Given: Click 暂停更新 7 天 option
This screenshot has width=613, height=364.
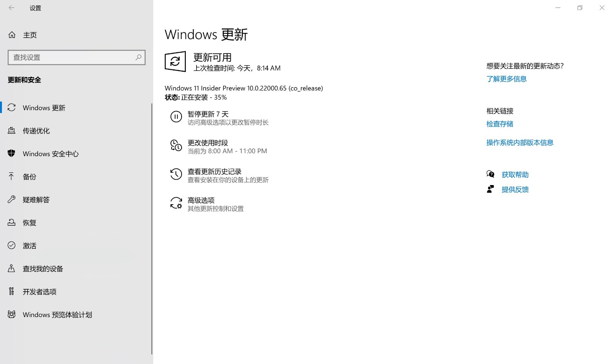Looking at the screenshot, I should click(220, 118).
